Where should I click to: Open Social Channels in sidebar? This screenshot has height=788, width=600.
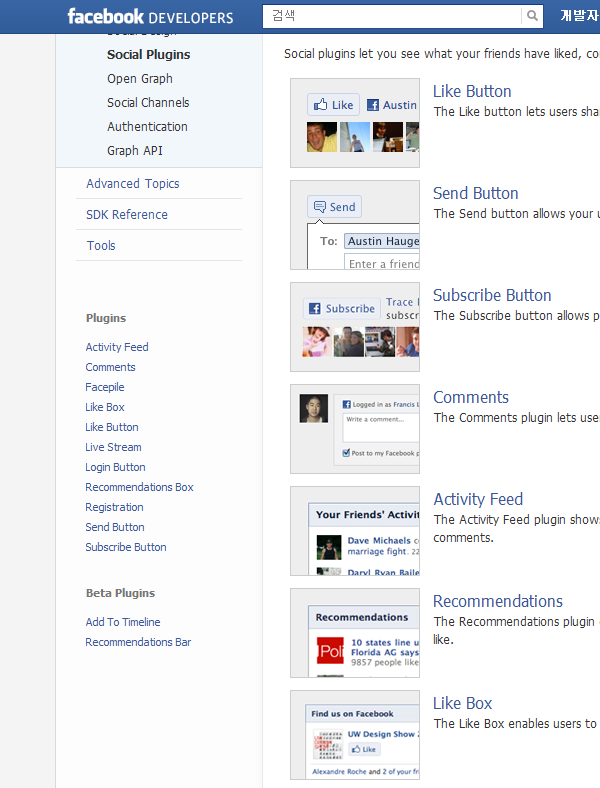[x=148, y=103]
